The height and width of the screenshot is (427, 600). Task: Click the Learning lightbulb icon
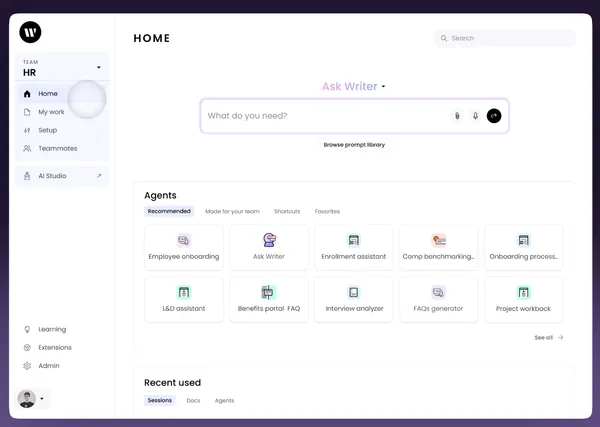(x=27, y=329)
